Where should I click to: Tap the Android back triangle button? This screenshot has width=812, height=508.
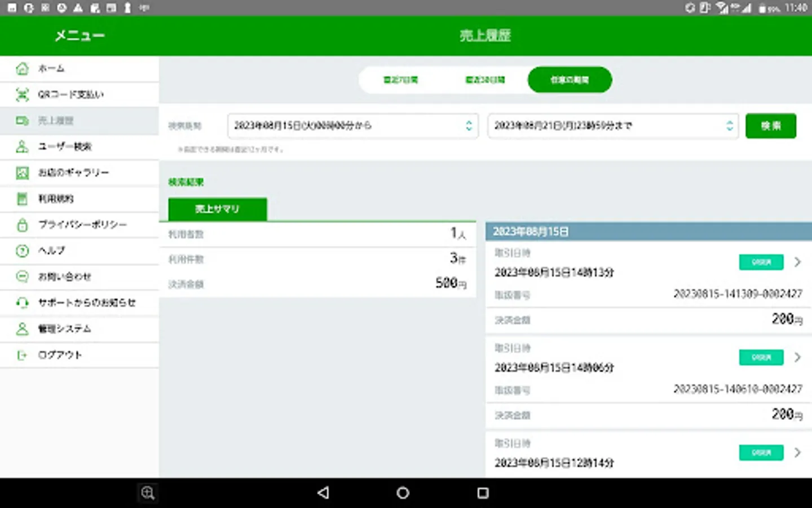pos(323,493)
